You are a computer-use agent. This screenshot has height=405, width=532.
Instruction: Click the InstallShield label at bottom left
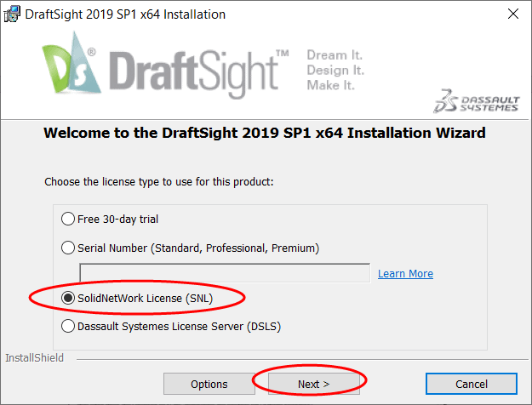pyautogui.click(x=34, y=358)
